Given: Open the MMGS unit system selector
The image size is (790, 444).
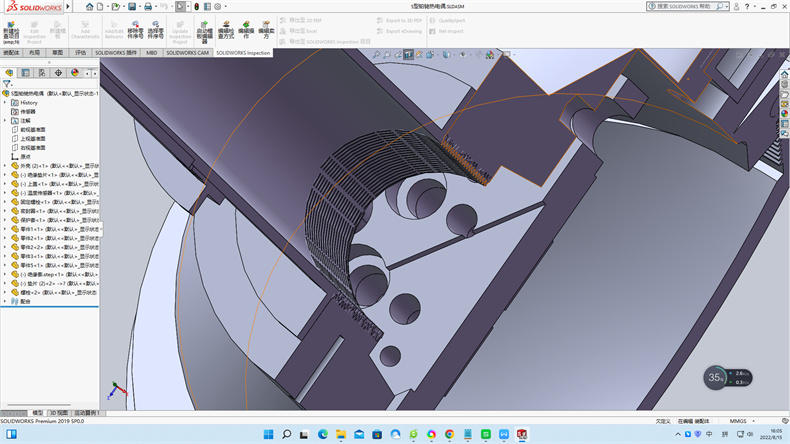Looking at the screenshot, I should [741, 421].
